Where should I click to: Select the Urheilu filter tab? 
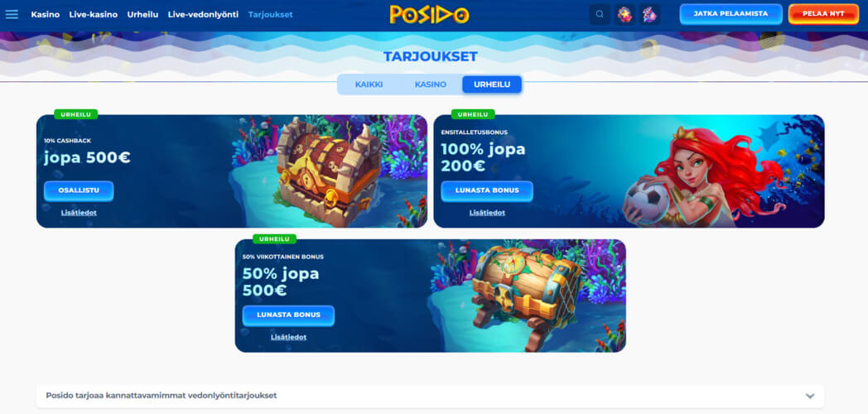pos(492,84)
